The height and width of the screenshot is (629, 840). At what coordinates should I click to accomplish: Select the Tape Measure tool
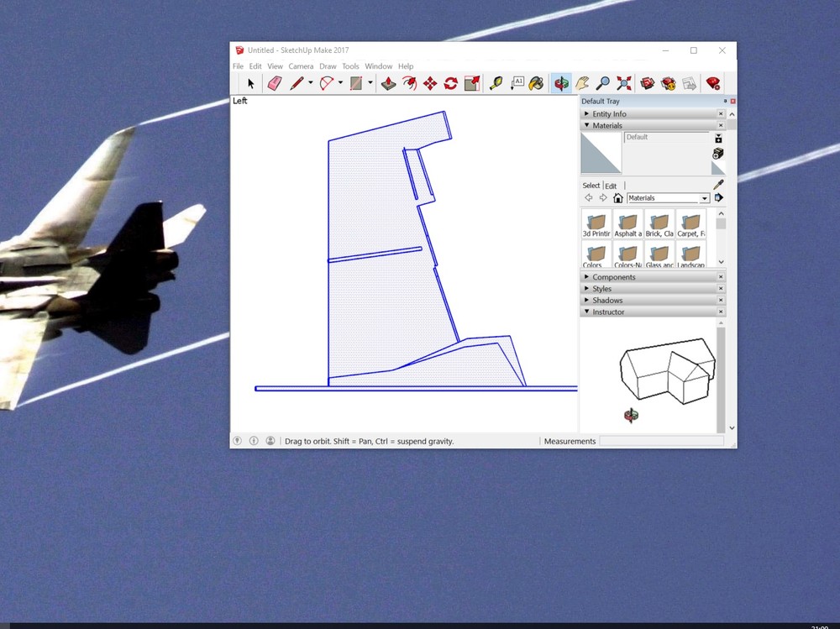coord(495,83)
